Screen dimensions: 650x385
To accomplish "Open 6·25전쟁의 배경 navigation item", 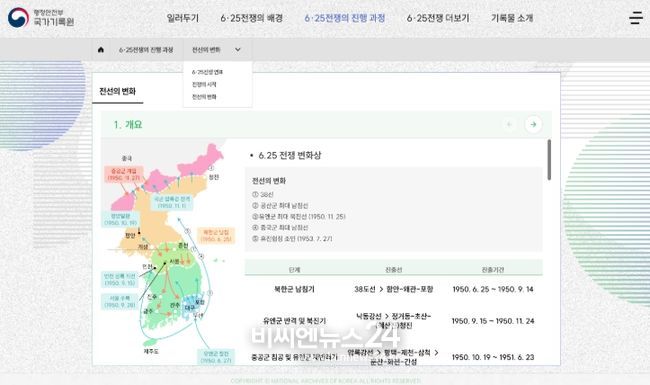I will coord(252,18).
